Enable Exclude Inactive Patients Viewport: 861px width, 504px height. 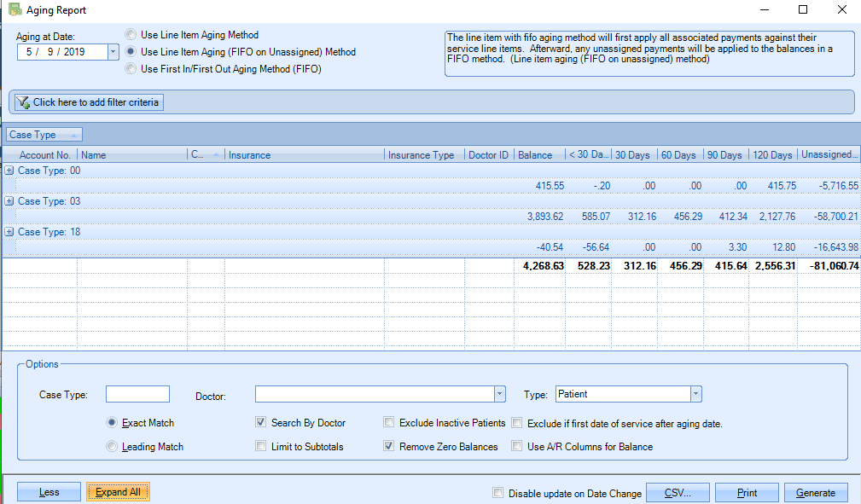(x=389, y=422)
